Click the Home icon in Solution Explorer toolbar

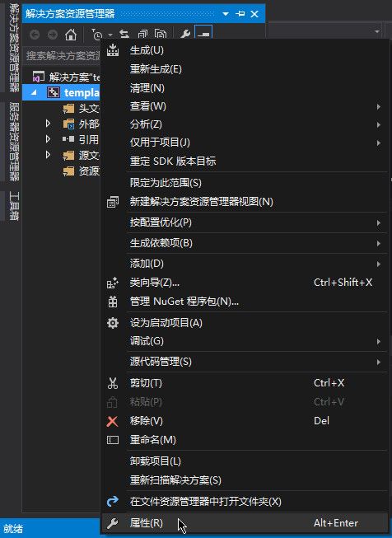71,35
